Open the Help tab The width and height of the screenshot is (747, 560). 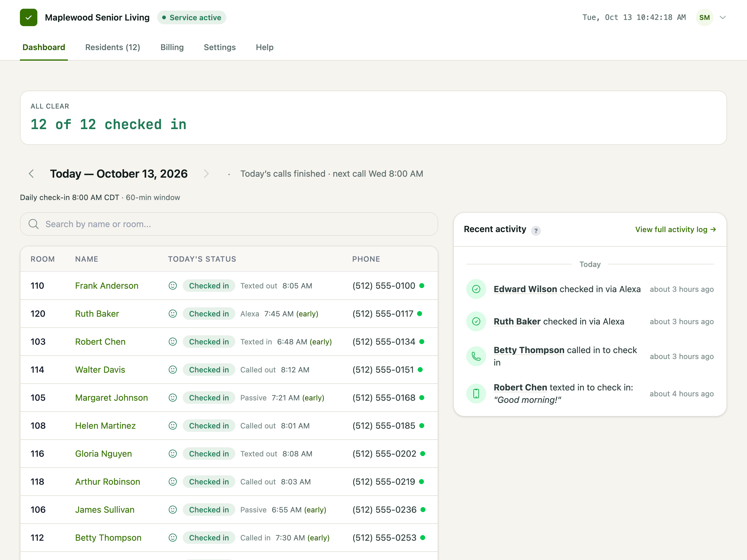[x=265, y=47]
